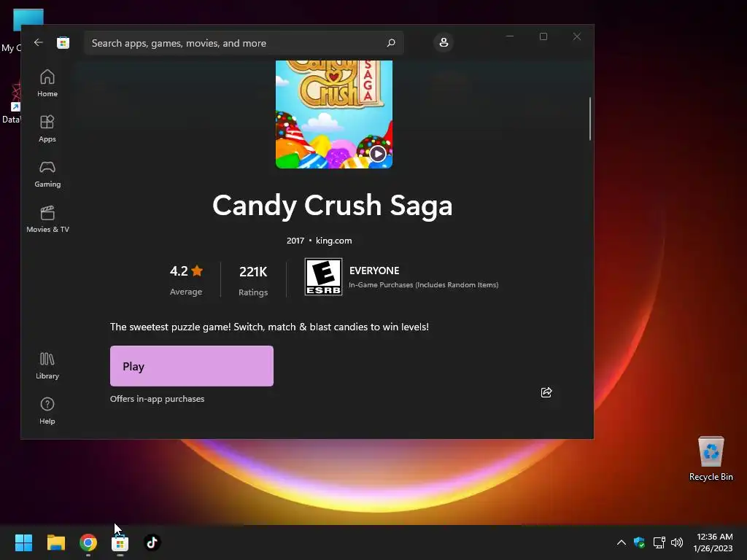
Task: Click the ESRB Everyone rating badge
Action: click(x=323, y=276)
